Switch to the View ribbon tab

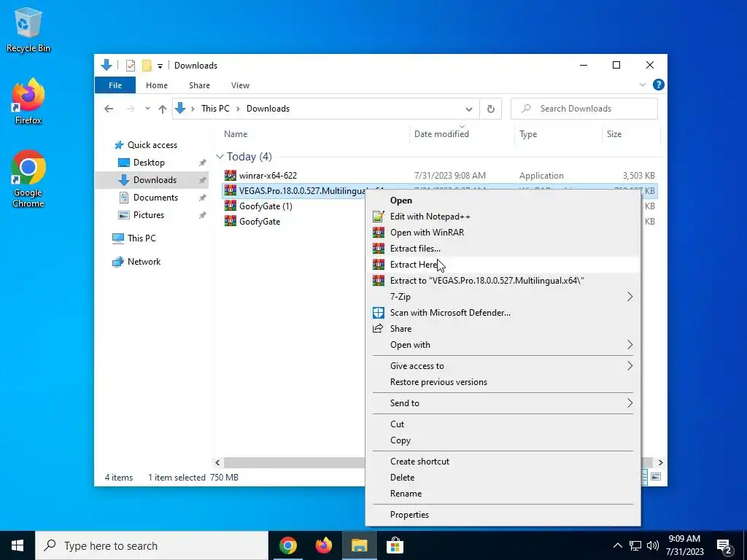click(240, 85)
